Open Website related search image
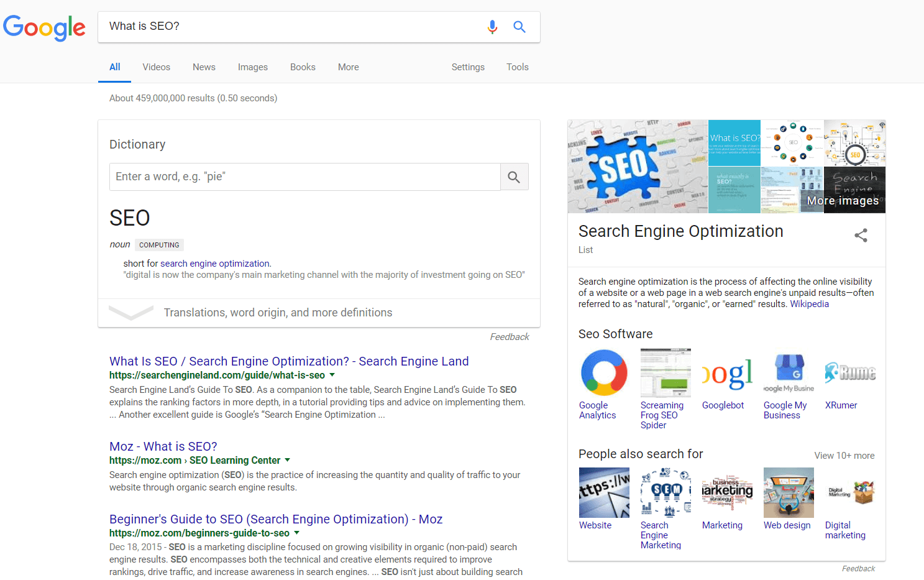This screenshot has width=924, height=580. coord(604,492)
